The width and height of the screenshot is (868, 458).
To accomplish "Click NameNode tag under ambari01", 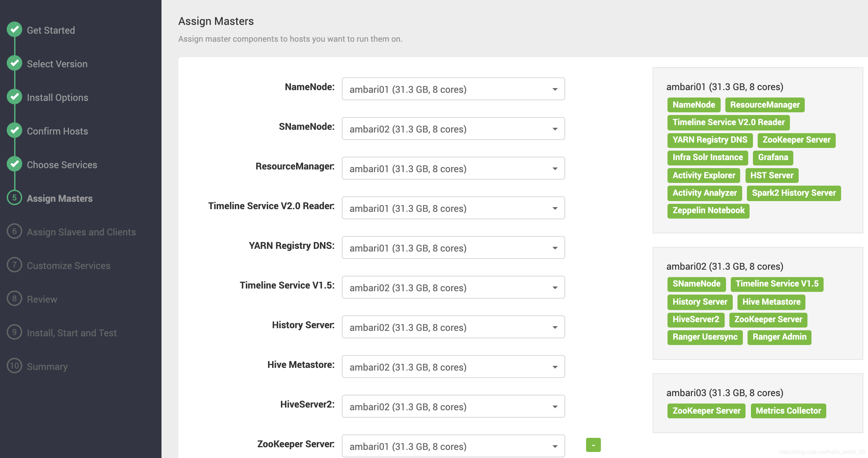I will pos(694,105).
